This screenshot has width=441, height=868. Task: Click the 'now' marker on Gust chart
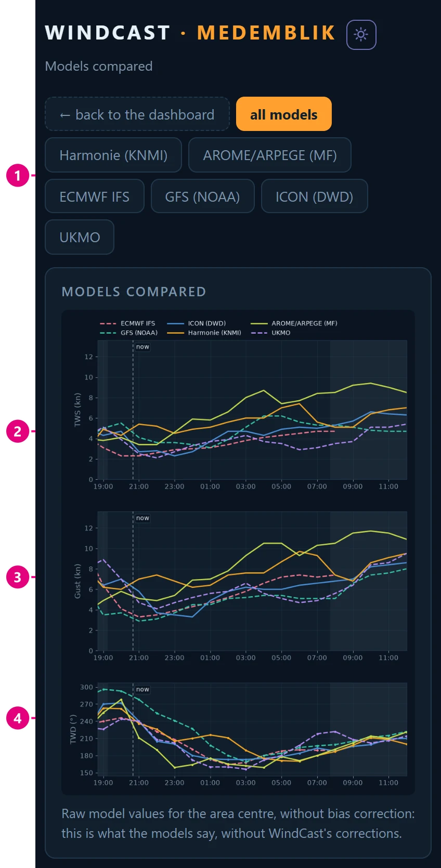142,518
